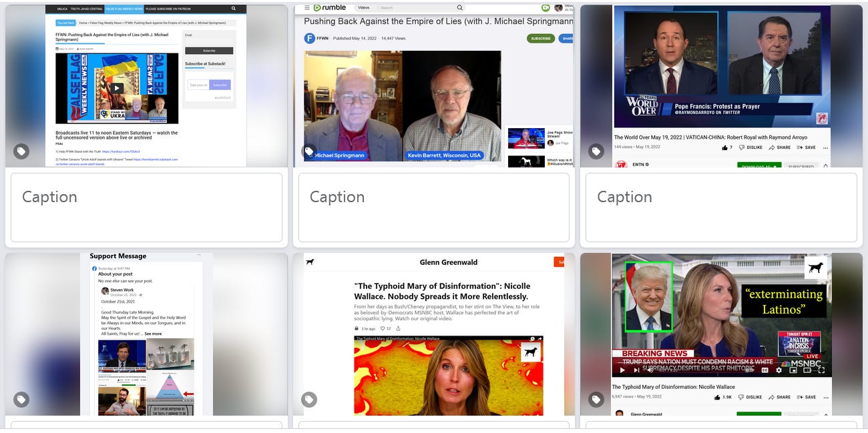Screen dimensions: 868x433
Task: Open the MUJCA menu item
Action: point(62,9)
